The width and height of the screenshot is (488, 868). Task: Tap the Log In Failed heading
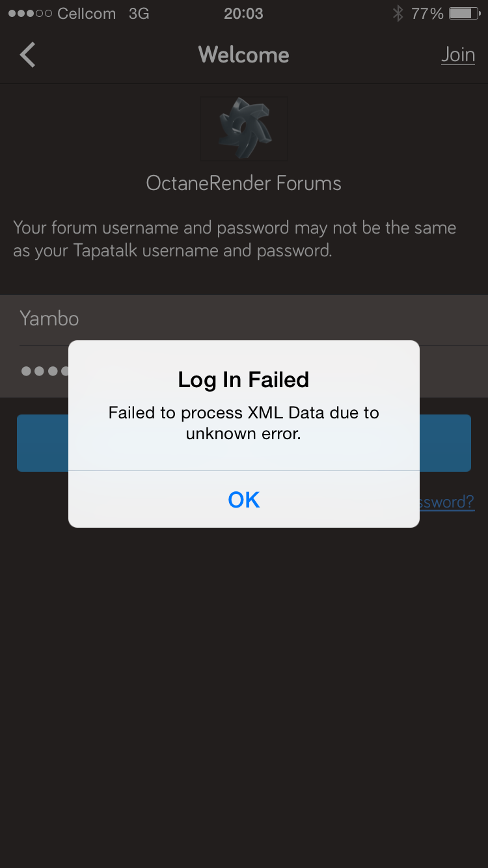coord(244,380)
